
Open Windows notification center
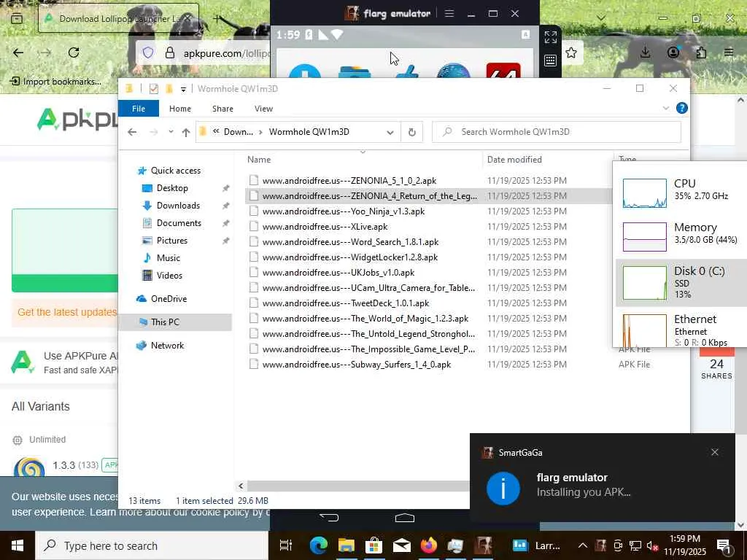point(724,545)
